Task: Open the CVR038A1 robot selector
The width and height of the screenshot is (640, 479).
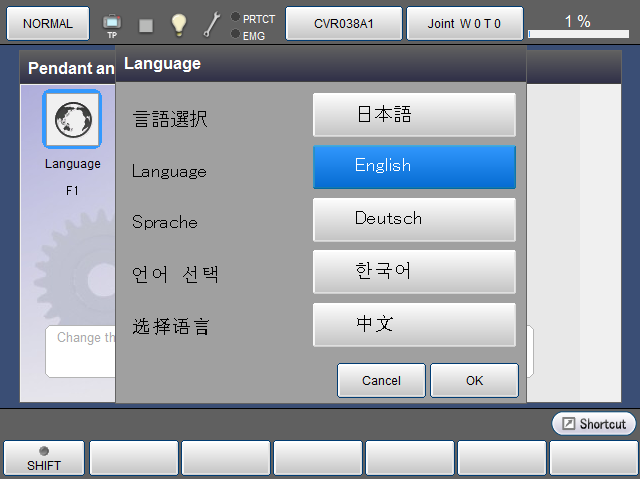Action: (344, 23)
